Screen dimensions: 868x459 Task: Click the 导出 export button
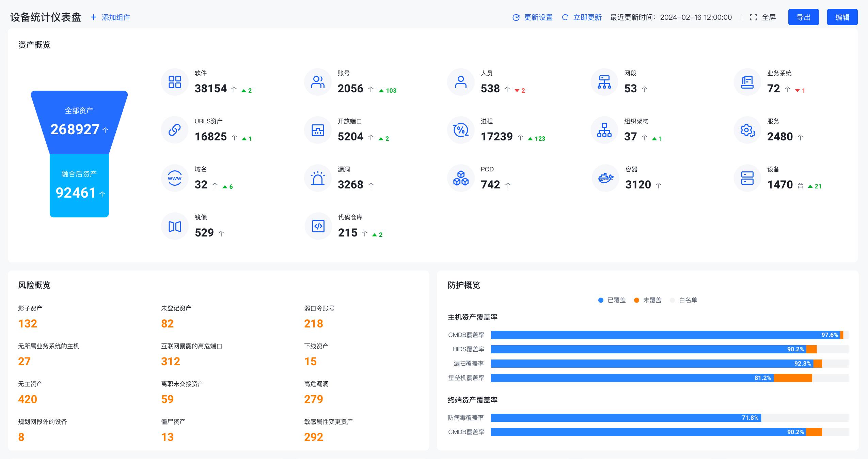(x=803, y=17)
